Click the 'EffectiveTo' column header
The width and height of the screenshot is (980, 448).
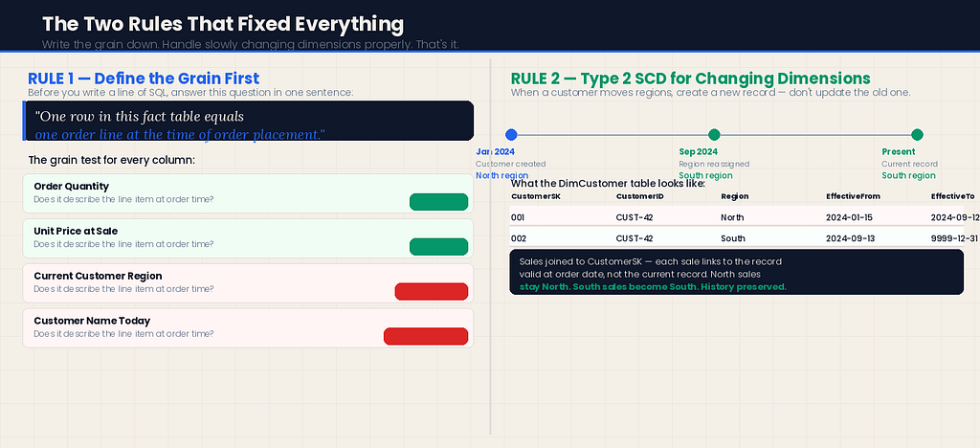point(952,196)
